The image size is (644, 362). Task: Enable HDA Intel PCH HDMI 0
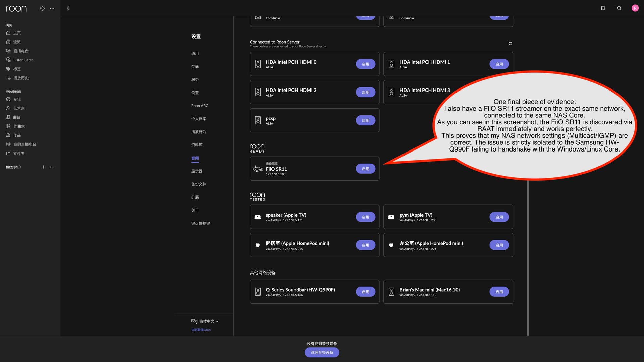pyautogui.click(x=365, y=64)
